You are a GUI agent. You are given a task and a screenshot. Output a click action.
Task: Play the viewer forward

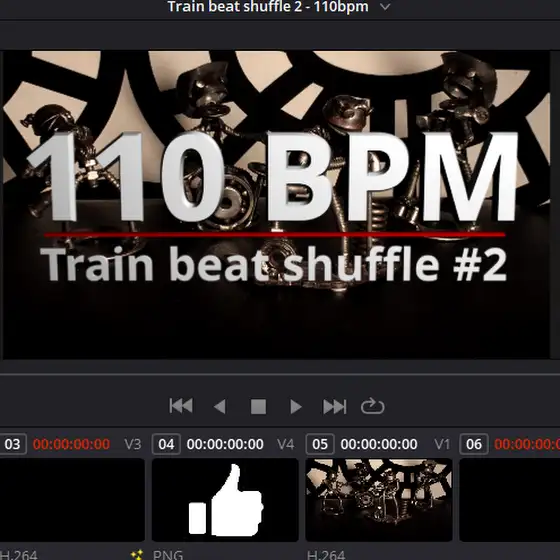(x=296, y=406)
